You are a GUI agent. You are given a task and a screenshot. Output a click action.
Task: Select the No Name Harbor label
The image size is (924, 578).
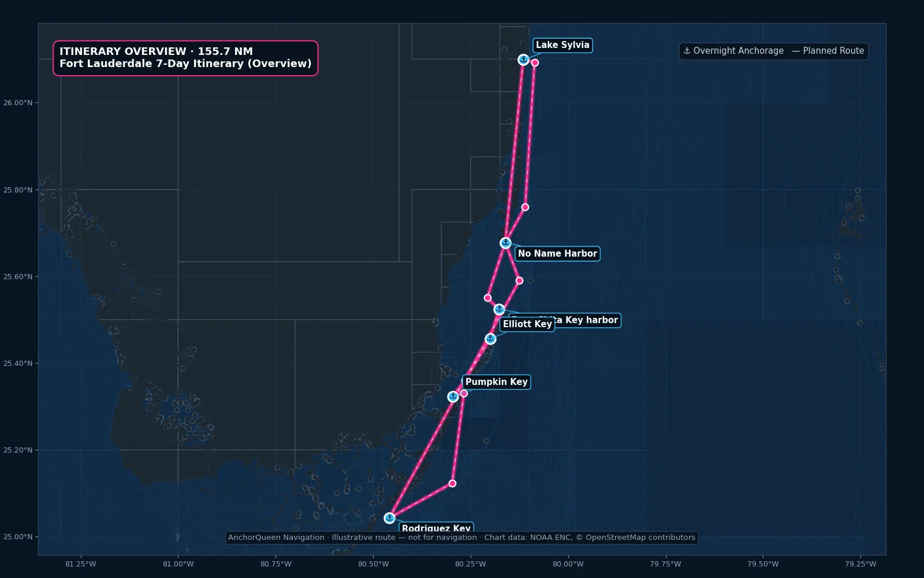[x=557, y=253]
